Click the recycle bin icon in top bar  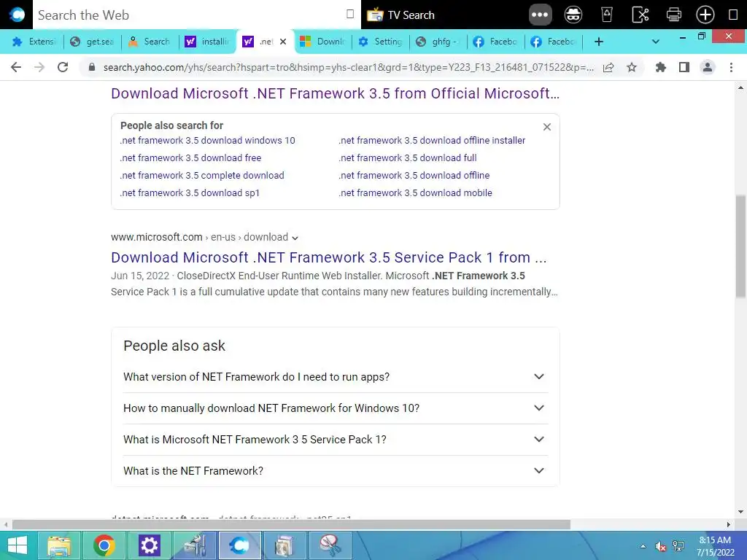(x=606, y=15)
